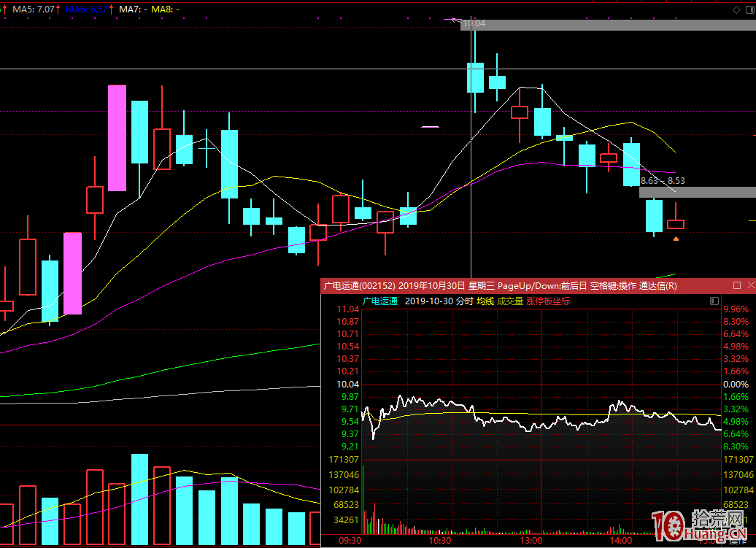The height and width of the screenshot is (548, 756).
Task: Select the tall magenta limit-up candlestick
Action: (117, 138)
